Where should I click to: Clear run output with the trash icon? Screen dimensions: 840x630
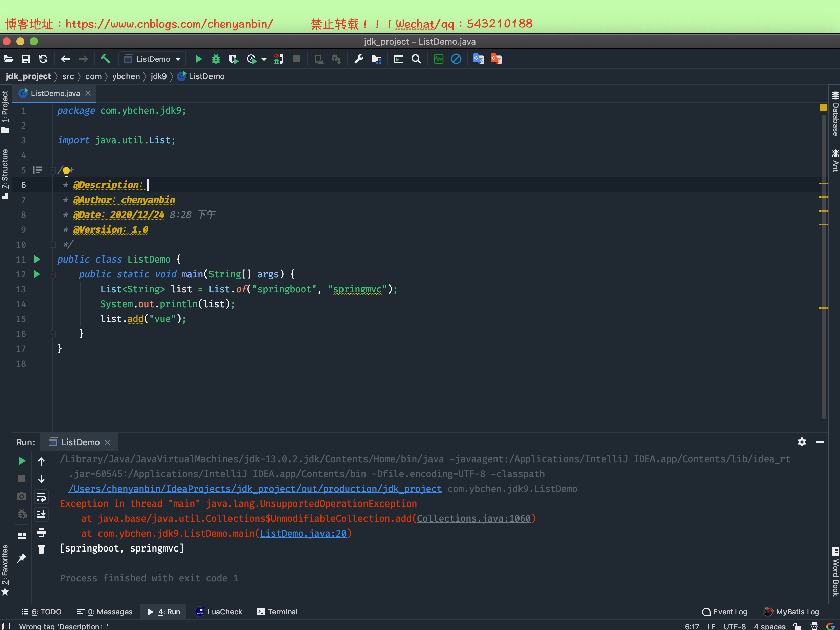(41, 549)
